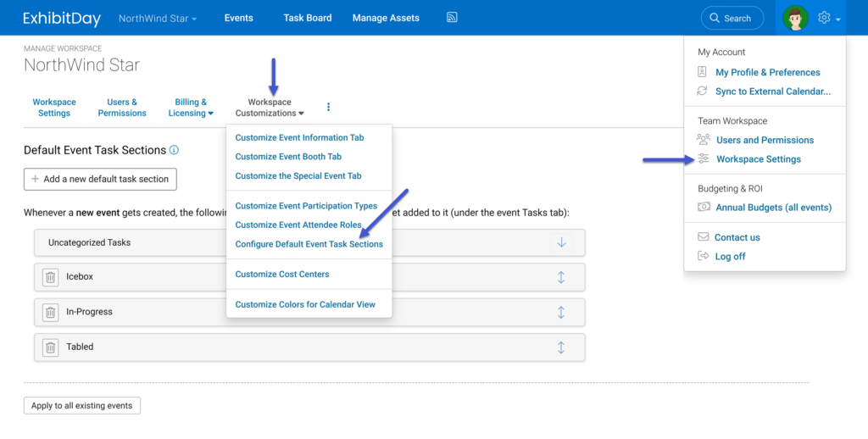The width and height of the screenshot is (868, 439).
Task: Click the caret arrow beside the gear
Action: coord(838,19)
